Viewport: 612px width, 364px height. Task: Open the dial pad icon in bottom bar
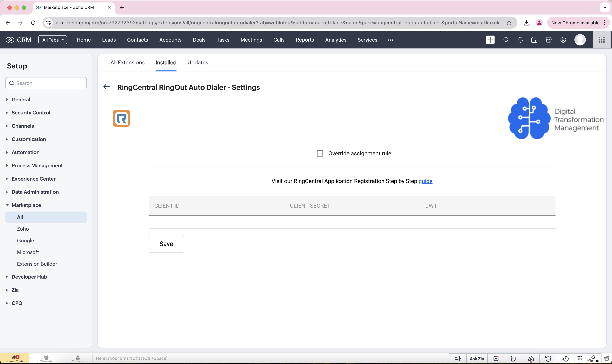point(580,358)
